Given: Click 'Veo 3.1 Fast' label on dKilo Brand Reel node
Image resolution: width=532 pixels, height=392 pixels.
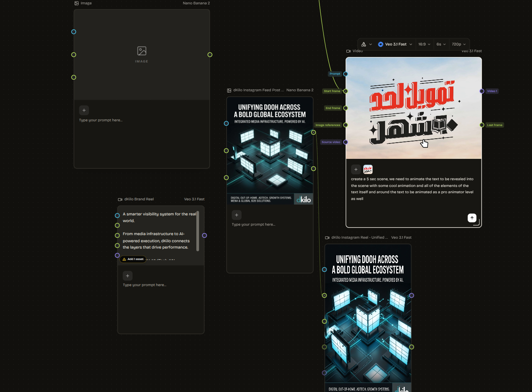Looking at the screenshot, I should click(x=194, y=200).
